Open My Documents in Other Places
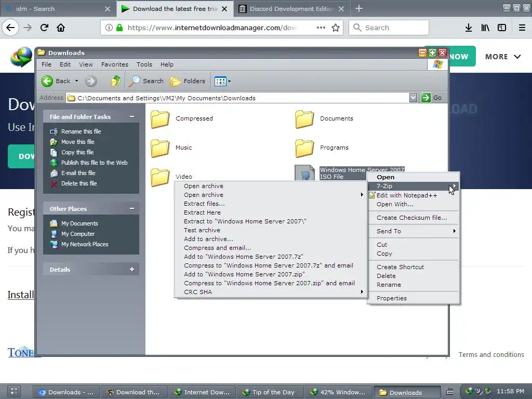 point(79,223)
